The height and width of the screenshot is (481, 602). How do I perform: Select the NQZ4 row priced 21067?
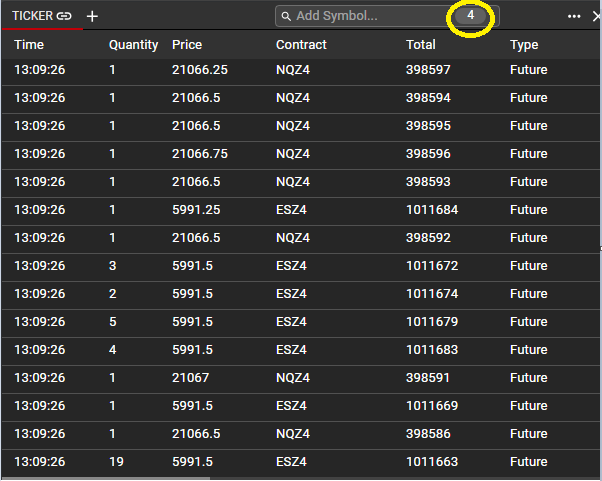click(300, 378)
